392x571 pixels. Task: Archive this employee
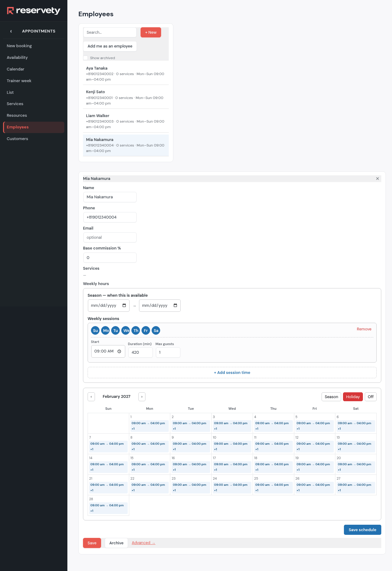coord(116,543)
